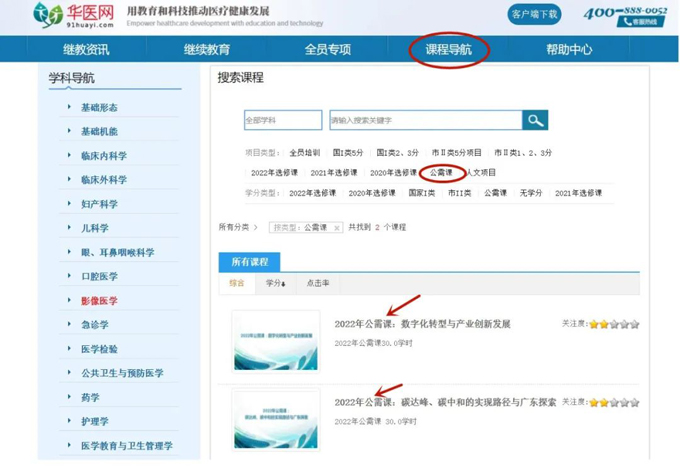
Task: Click 所有分类 breadcrumb link
Action: [x=234, y=227]
